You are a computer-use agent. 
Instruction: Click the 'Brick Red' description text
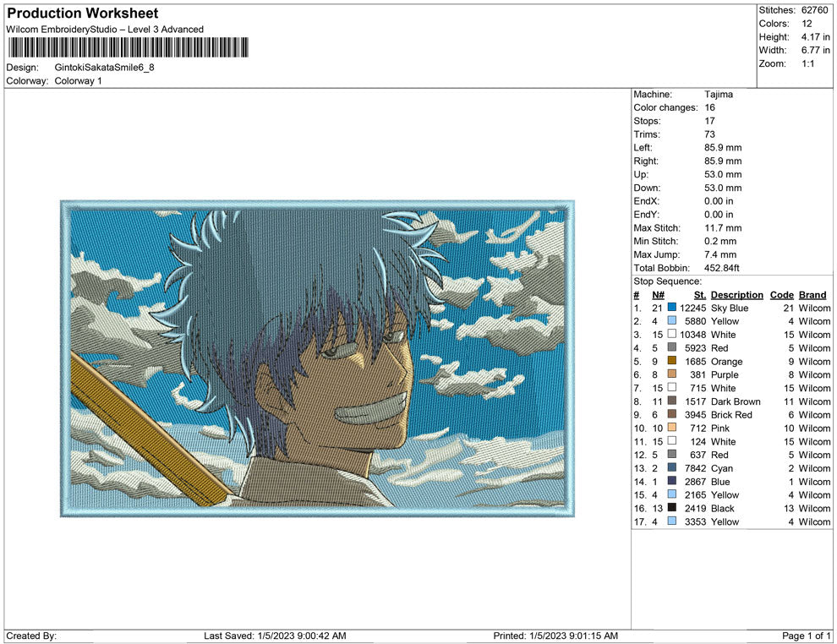[x=731, y=415]
